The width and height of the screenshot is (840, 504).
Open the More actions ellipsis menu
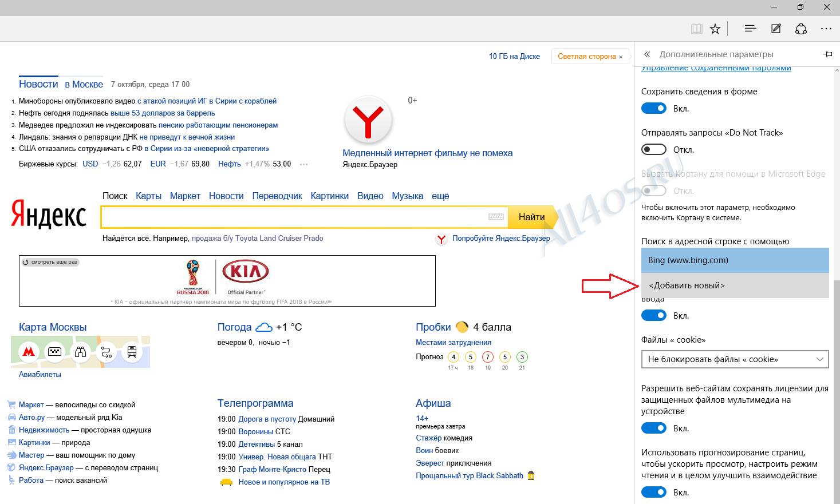coord(826,29)
